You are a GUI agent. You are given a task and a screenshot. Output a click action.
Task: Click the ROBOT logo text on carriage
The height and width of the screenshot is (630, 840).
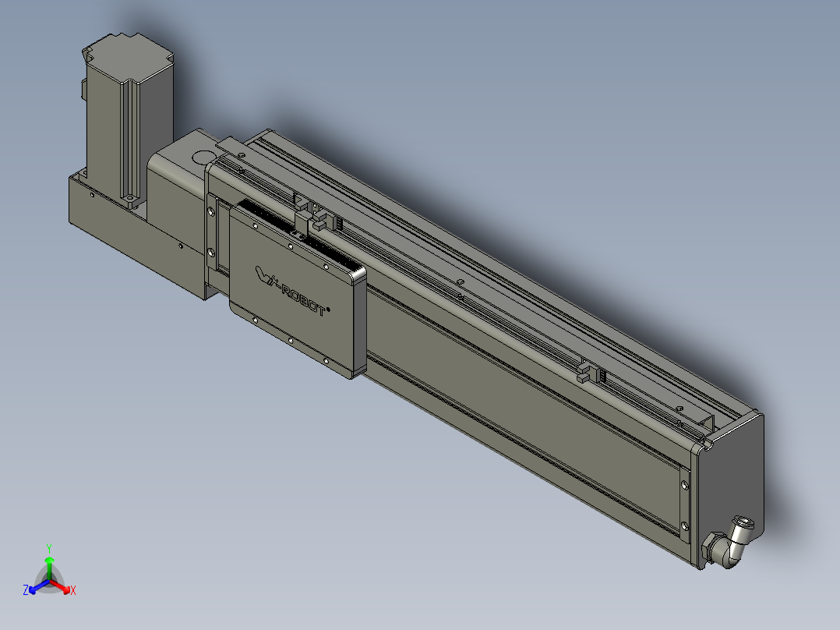pos(292,291)
